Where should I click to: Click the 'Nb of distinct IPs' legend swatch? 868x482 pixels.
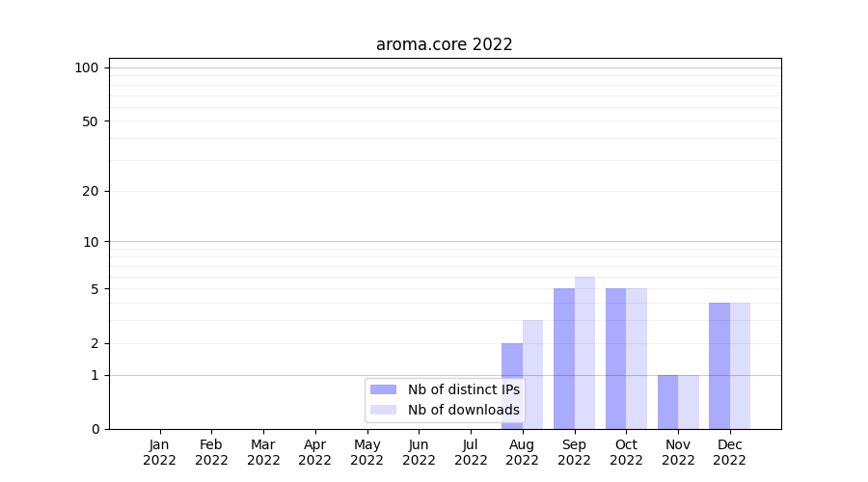click(383, 389)
